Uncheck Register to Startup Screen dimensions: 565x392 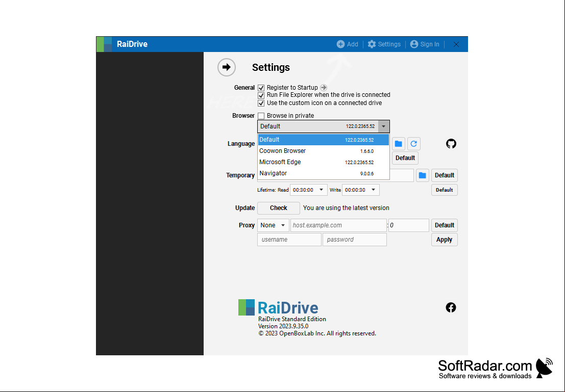(x=261, y=88)
